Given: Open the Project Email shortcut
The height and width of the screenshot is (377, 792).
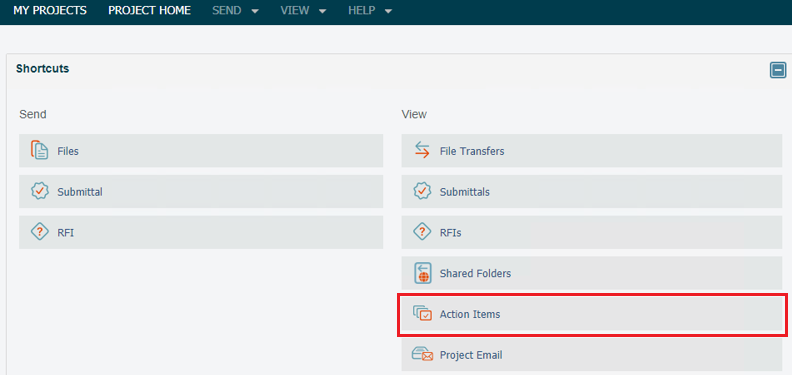Looking at the screenshot, I should (592, 354).
